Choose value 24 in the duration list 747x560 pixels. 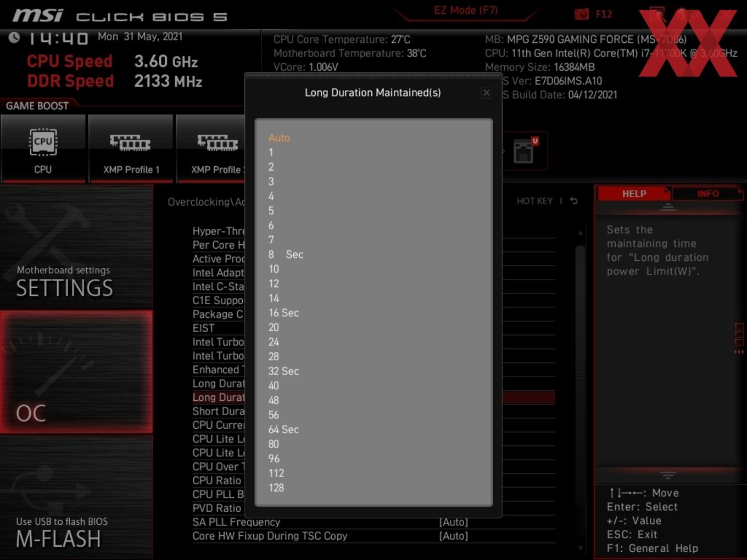[274, 341]
